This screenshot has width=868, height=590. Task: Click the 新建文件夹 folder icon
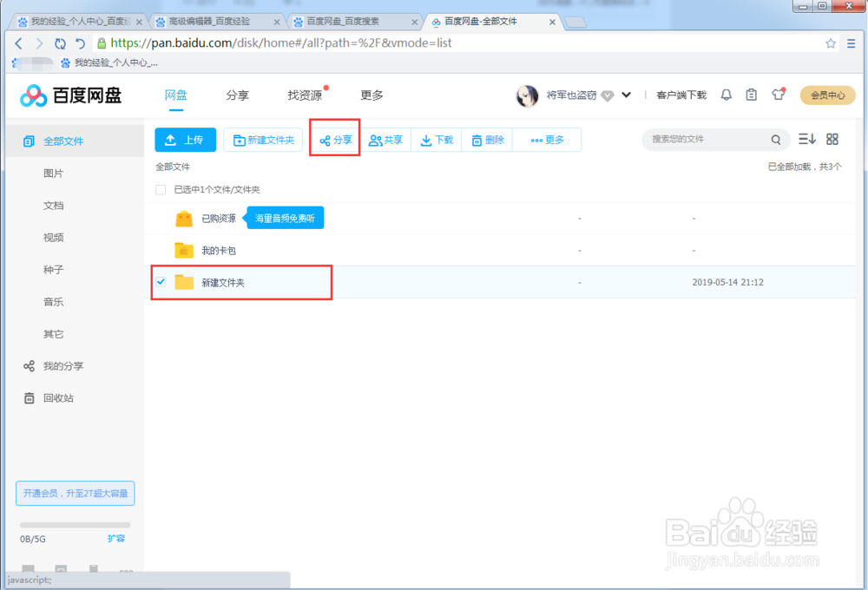point(184,282)
